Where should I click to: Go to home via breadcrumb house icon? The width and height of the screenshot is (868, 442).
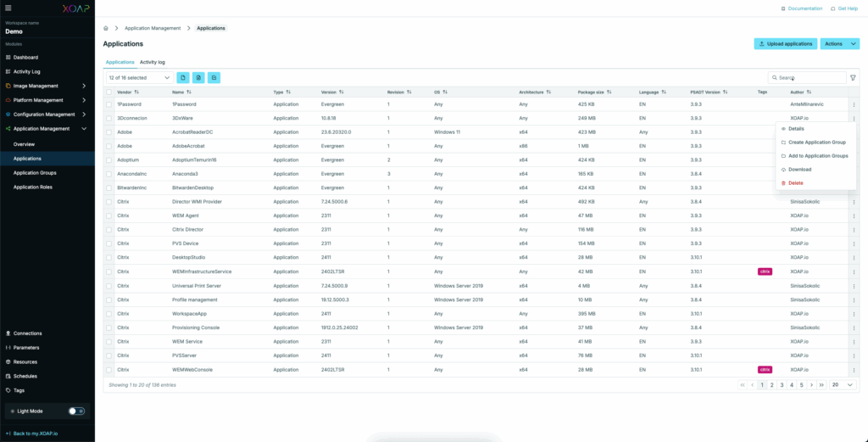106,28
